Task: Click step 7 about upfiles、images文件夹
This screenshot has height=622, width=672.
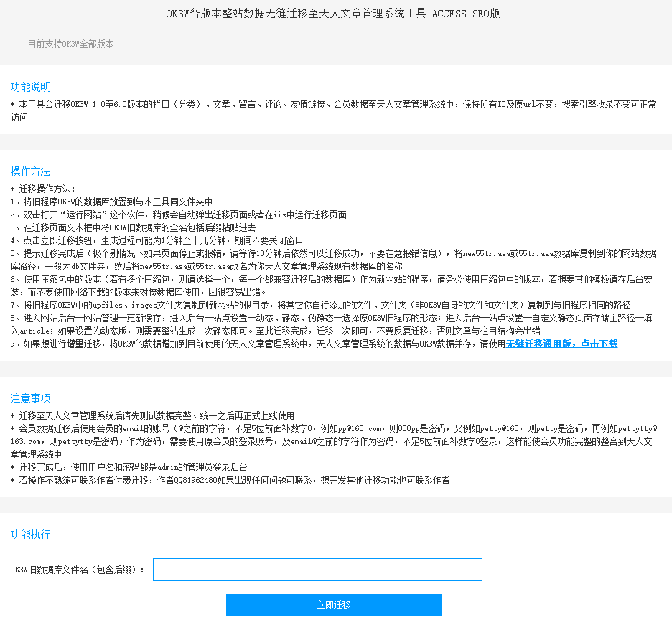Action: click(321, 305)
